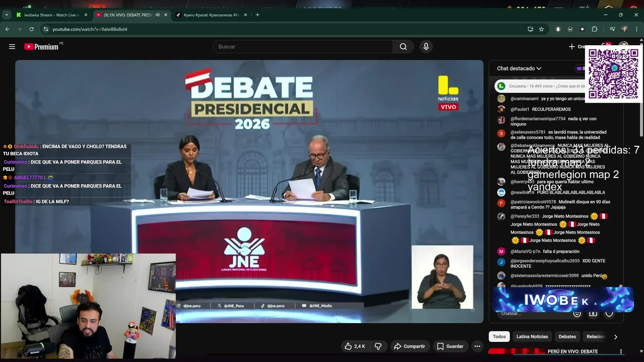Select the Latina Noticias filter chip
Viewport: 644px width, 362px height.
[x=532, y=336]
